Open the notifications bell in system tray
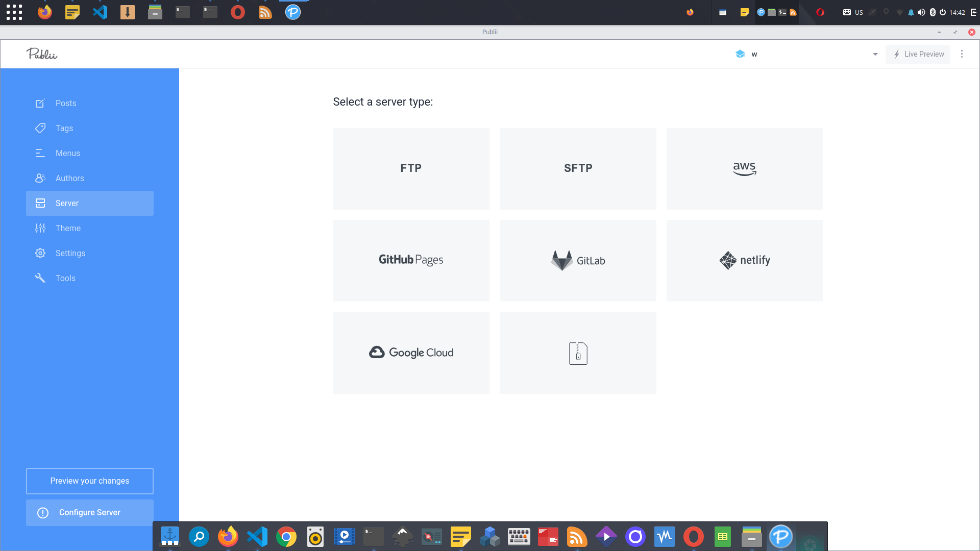This screenshot has height=551, width=980. 911,12
